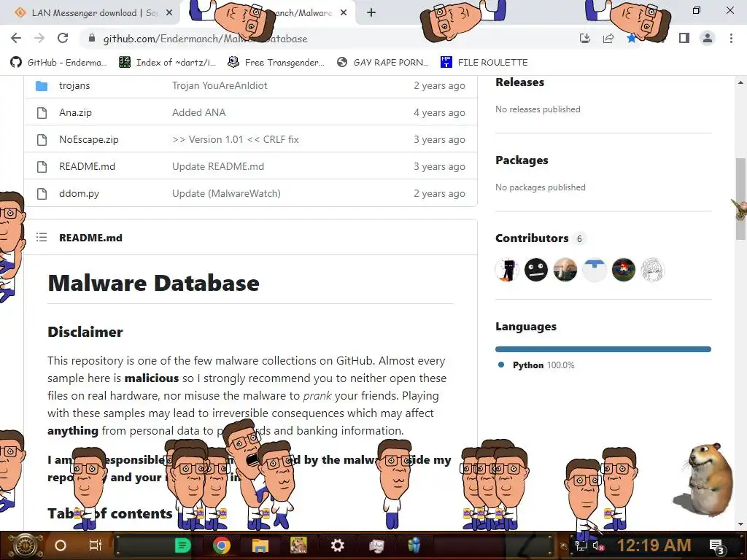Click file icon beside README.md row

point(42,167)
